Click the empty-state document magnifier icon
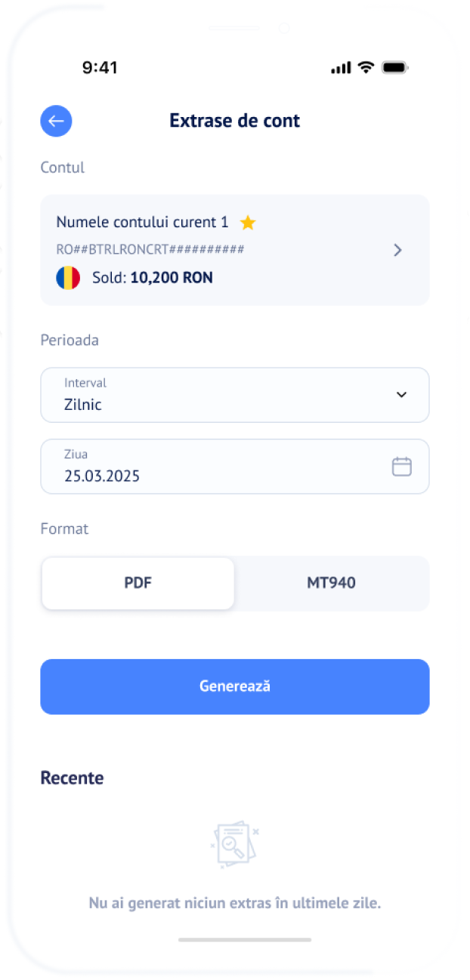The width and height of the screenshot is (470, 980). point(234,844)
